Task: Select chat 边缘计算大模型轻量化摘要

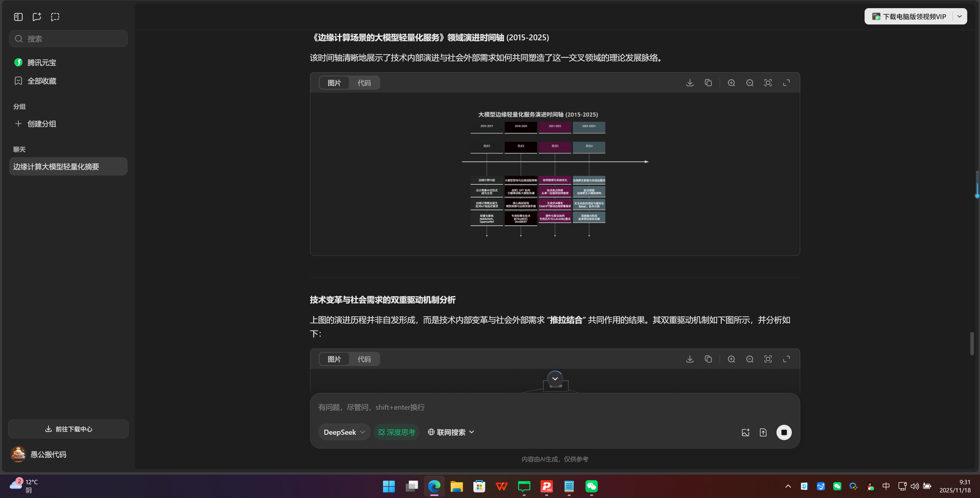Action: coord(68,166)
